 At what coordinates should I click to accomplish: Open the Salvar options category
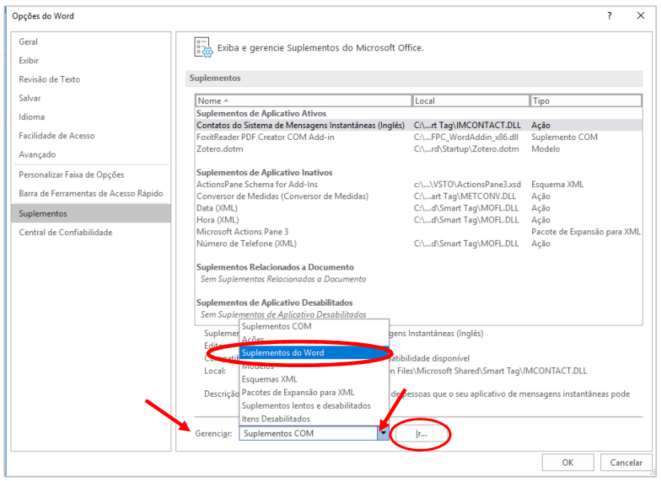(91, 98)
